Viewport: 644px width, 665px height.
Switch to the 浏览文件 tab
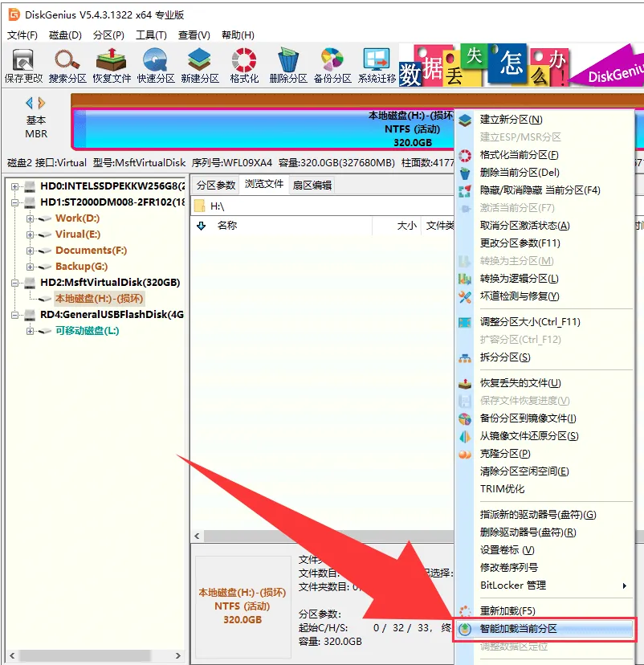coord(264,184)
